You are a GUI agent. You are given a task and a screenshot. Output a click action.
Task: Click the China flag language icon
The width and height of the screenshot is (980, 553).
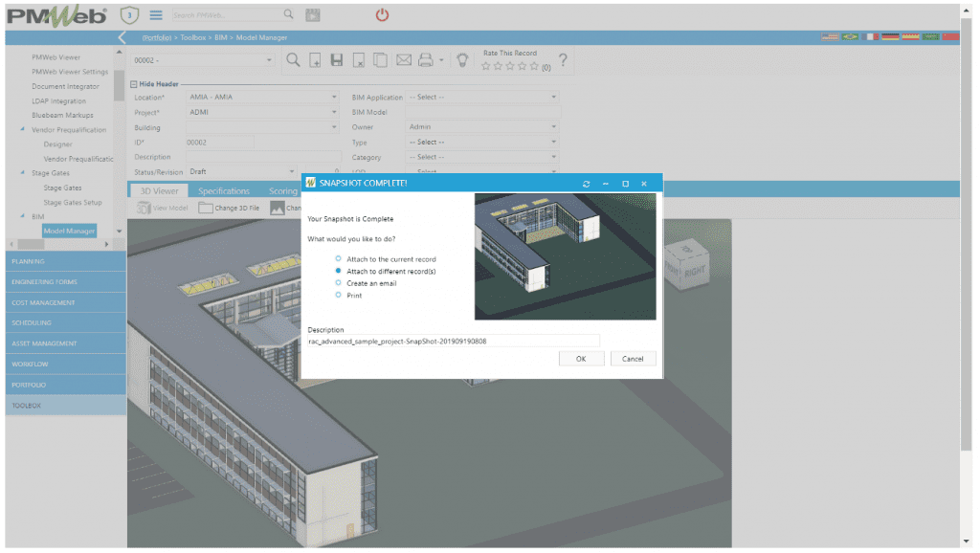click(950, 37)
